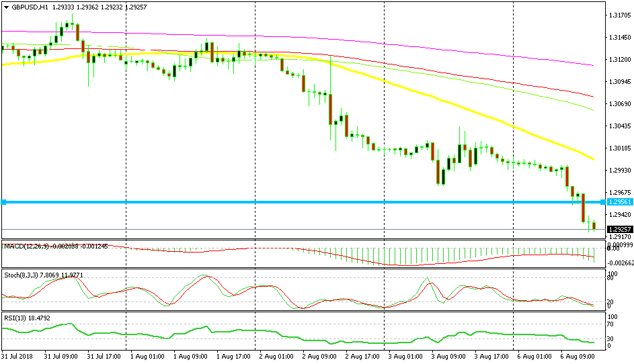Click the 3 Aug 09:00 time label
This screenshot has width=634, height=364.
tap(448, 357)
